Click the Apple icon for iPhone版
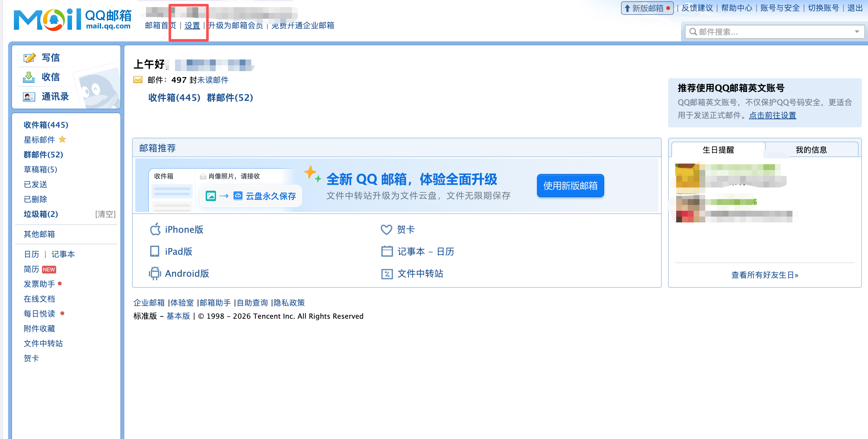The width and height of the screenshot is (868, 439). pyautogui.click(x=155, y=230)
